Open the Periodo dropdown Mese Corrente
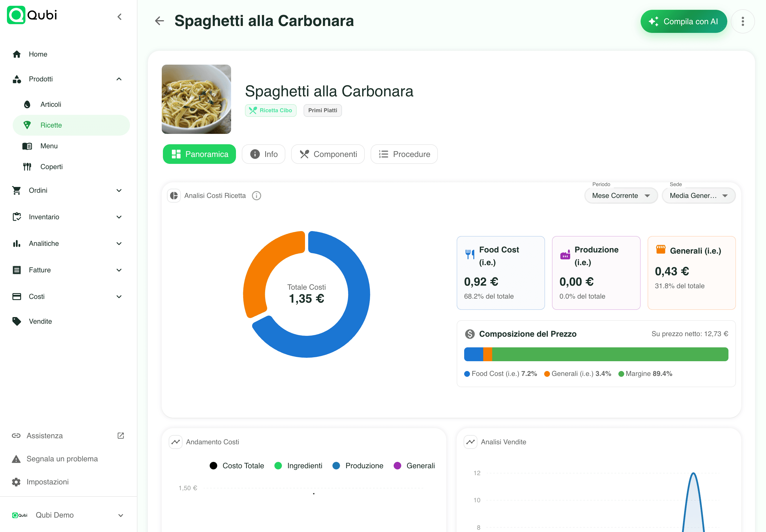The width and height of the screenshot is (766, 532). tap(620, 195)
